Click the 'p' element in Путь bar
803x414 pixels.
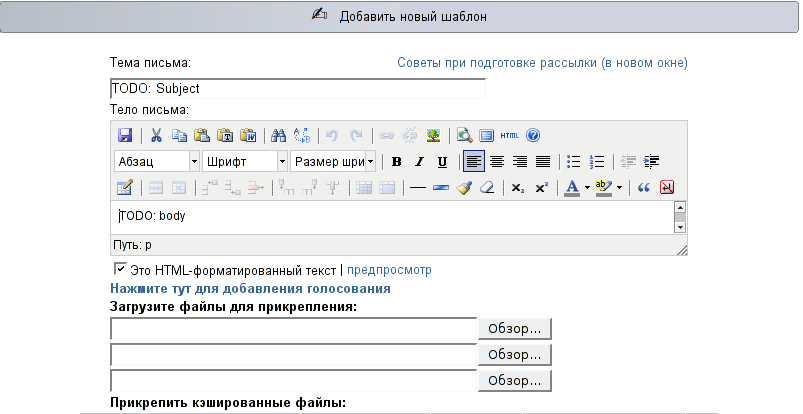tap(148, 245)
